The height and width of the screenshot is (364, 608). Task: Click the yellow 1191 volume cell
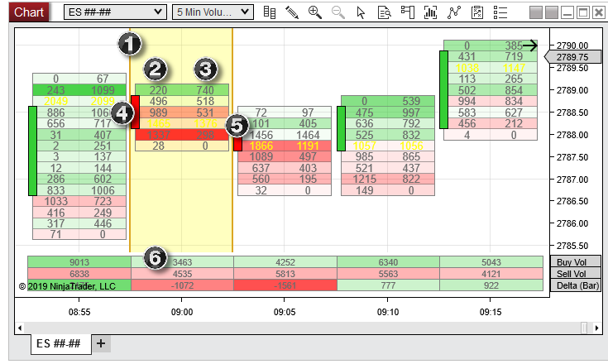tap(308, 146)
